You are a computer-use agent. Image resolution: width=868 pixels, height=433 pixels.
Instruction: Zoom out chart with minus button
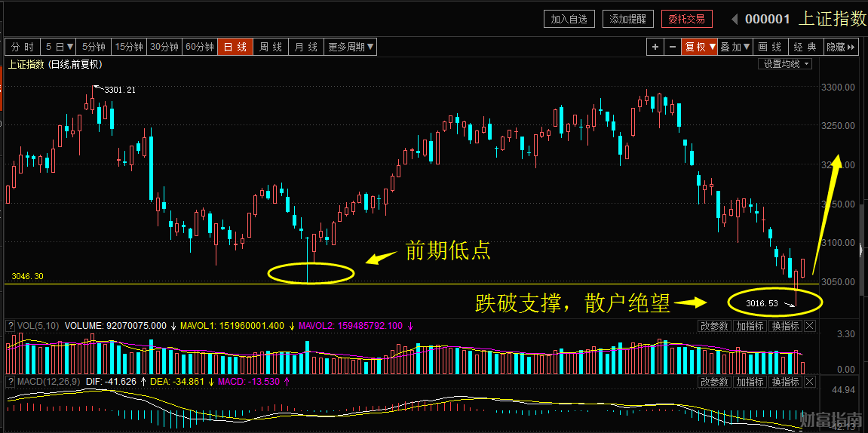pos(672,47)
